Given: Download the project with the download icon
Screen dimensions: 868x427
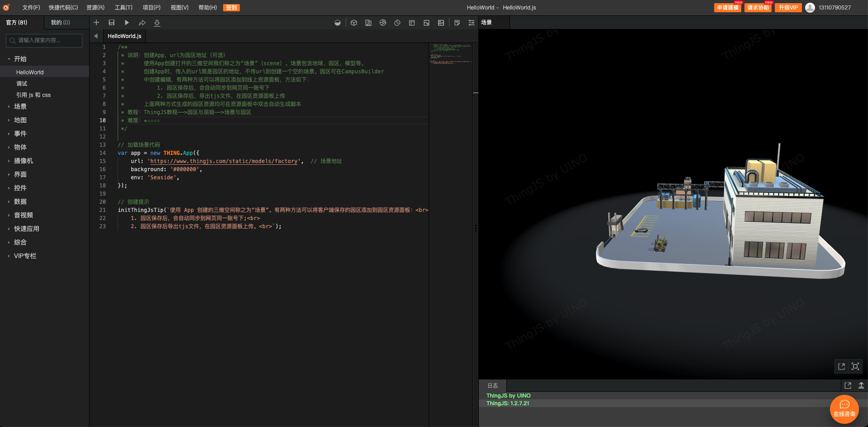Looking at the screenshot, I should pyautogui.click(x=157, y=23).
